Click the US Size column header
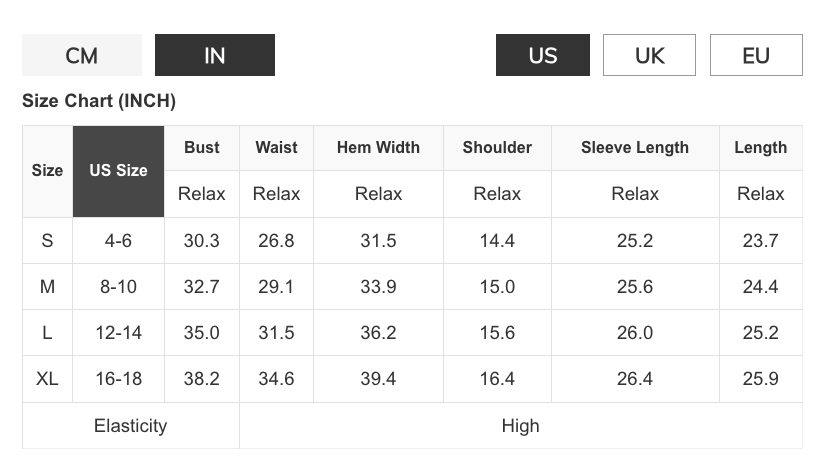 118,171
